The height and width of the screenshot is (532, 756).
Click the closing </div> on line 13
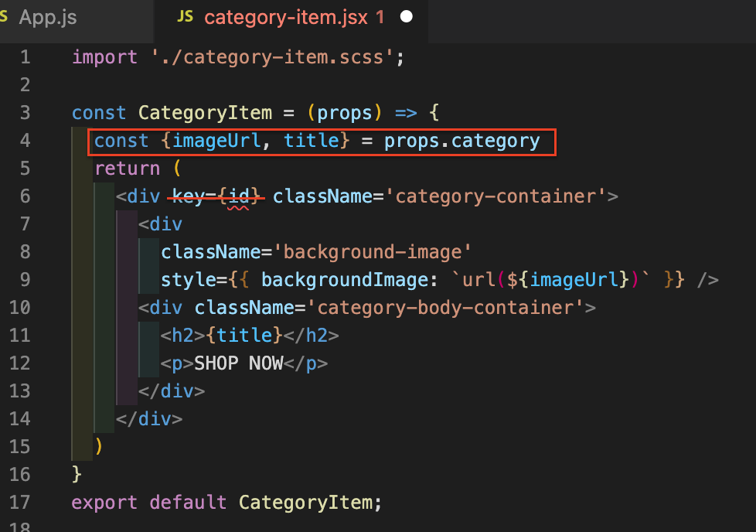(x=172, y=391)
